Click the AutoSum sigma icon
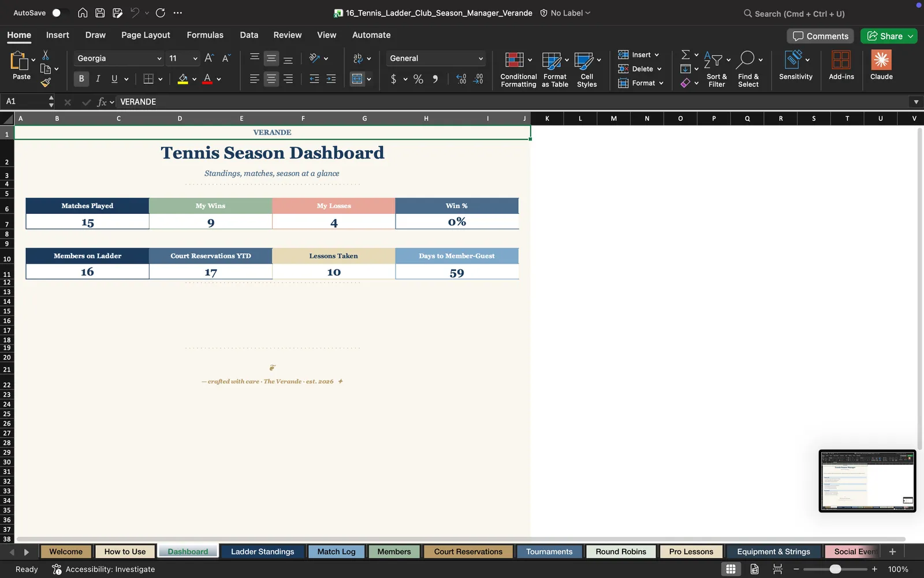This screenshot has width=924, height=578. click(685, 54)
